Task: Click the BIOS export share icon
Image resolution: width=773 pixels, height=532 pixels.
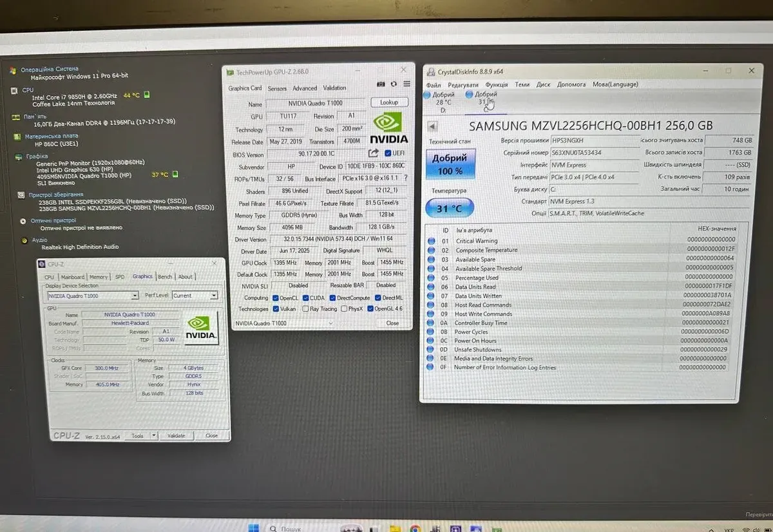Action: coord(373,153)
